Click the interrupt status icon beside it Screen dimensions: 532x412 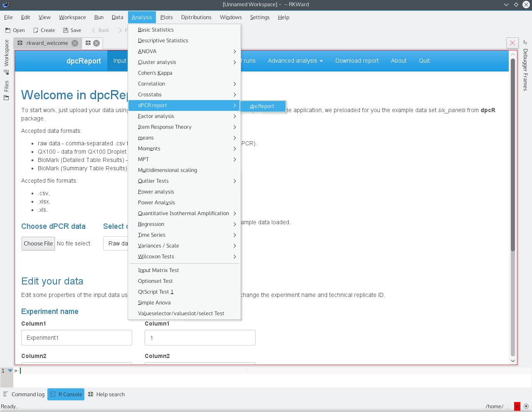526,407
